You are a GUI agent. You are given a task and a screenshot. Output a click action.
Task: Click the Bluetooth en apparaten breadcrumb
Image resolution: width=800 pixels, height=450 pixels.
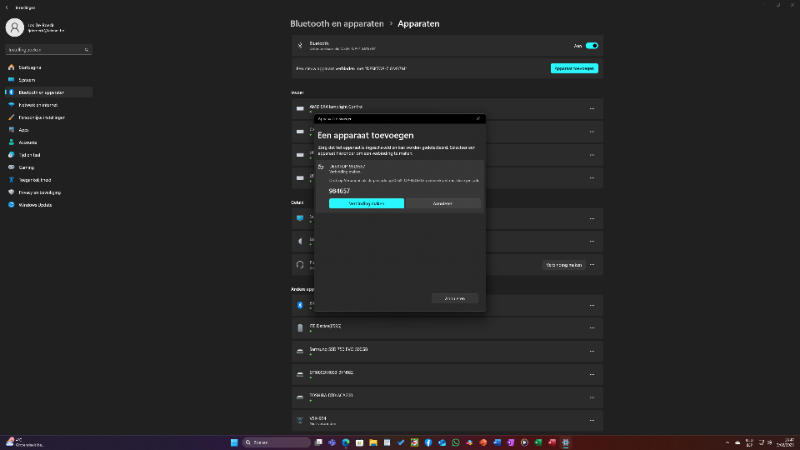coord(337,23)
